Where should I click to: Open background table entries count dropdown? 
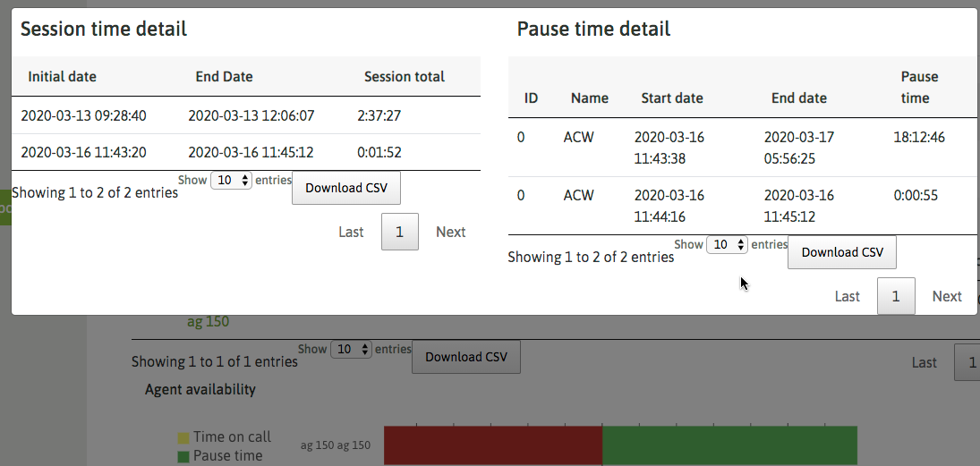[x=351, y=350]
